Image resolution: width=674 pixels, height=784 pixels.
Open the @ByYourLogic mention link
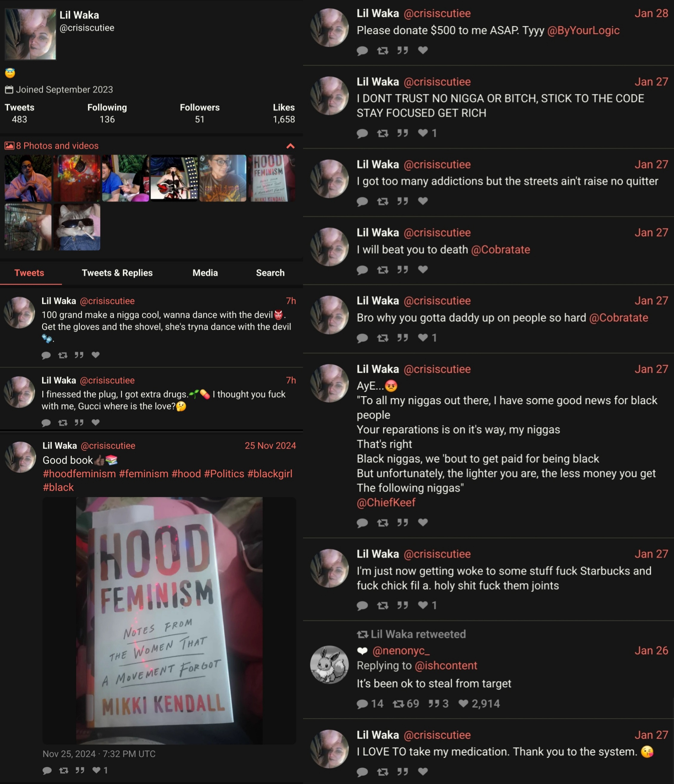[583, 30]
